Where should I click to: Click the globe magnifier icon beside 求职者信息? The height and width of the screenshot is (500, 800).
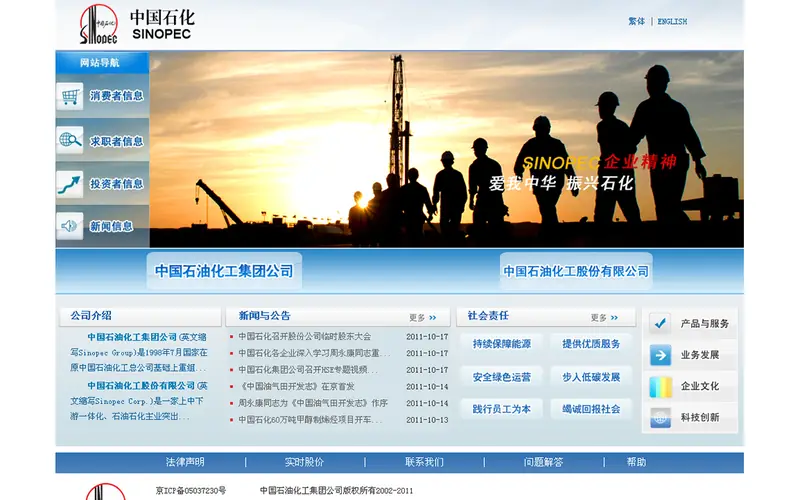[70, 140]
